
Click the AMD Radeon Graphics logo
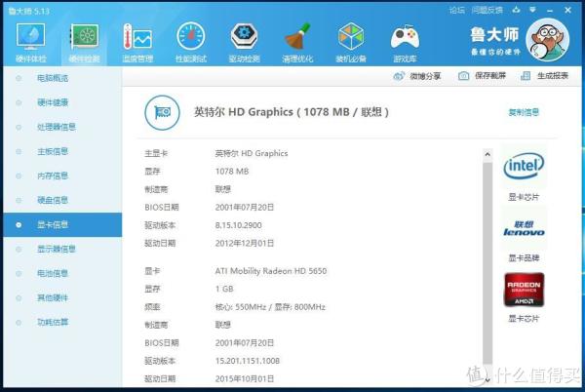point(524,291)
